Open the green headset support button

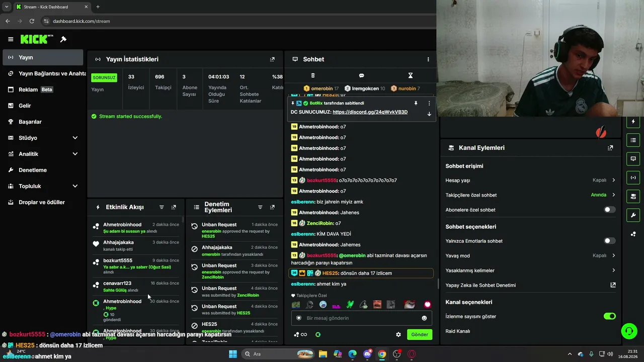click(629, 331)
